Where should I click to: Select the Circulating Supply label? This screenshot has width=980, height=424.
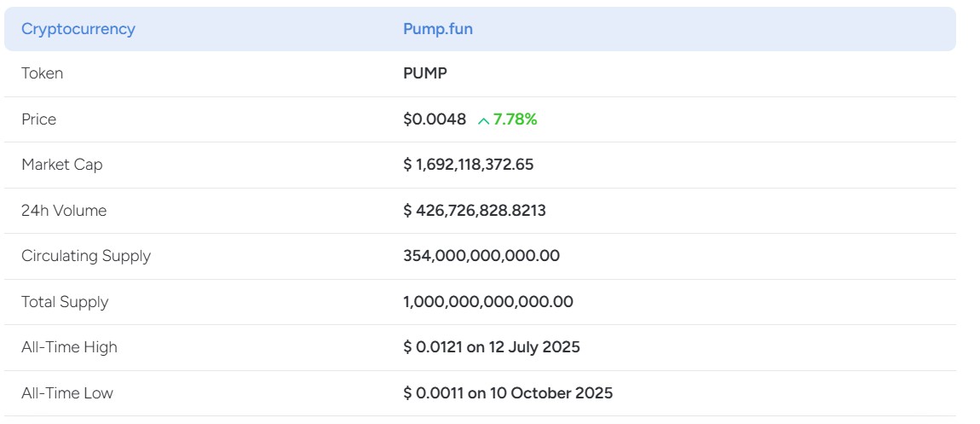[86, 256]
